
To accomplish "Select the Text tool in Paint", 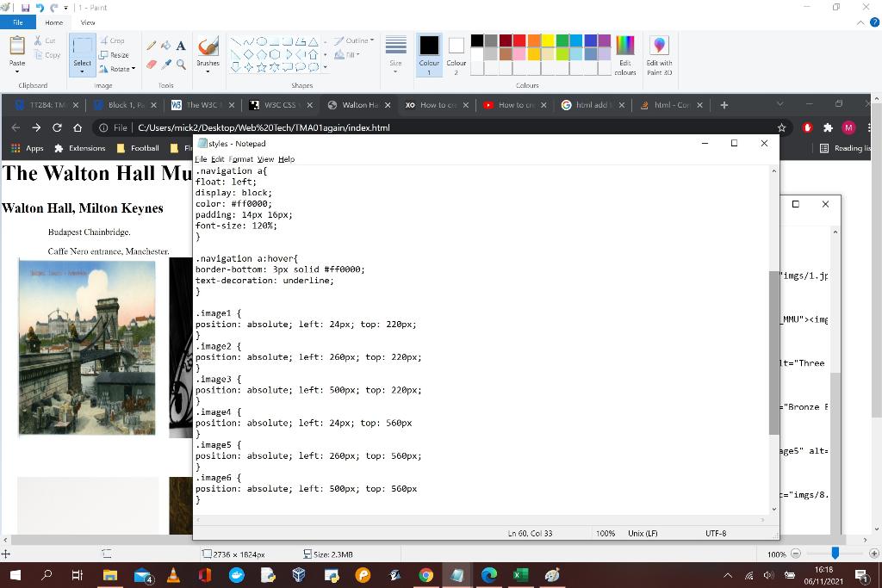I will (x=180, y=45).
